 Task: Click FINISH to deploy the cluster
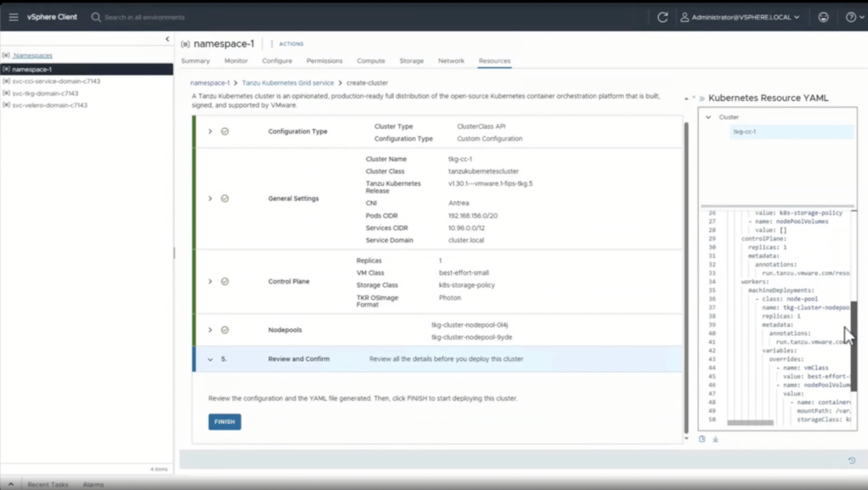click(x=224, y=422)
